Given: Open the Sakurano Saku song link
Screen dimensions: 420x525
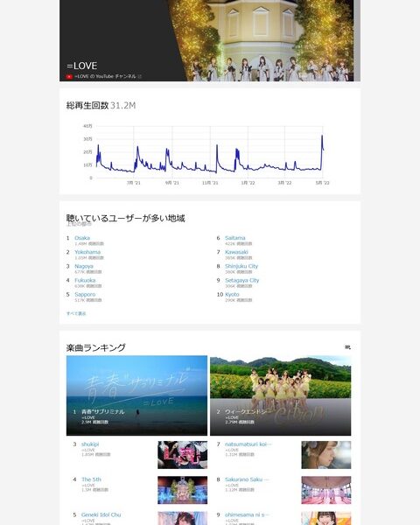Looking at the screenshot, I should pyautogui.click(x=247, y=479).
